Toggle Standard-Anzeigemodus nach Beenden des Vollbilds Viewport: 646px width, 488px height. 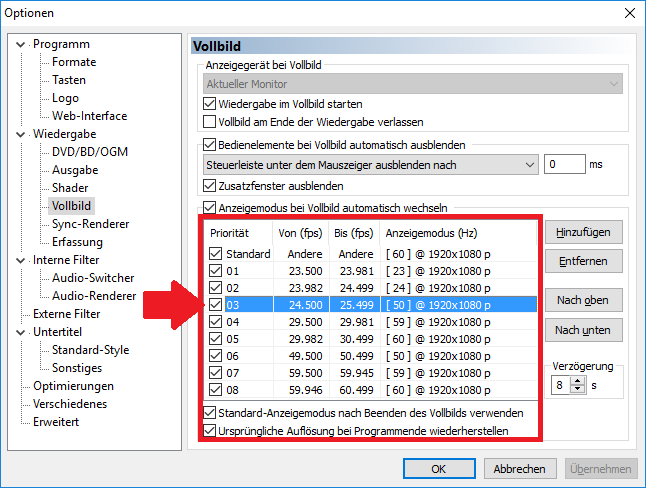pyautogui.click(x=209, y=413)
